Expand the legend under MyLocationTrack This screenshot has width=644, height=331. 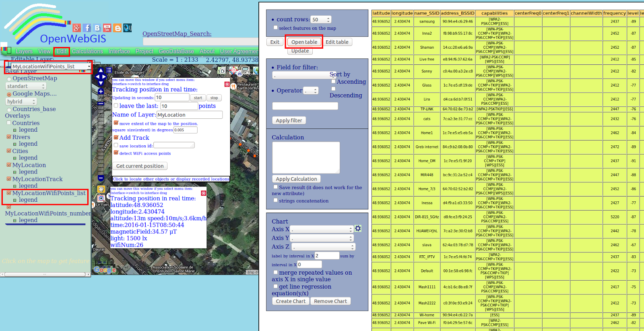[15, 186]
